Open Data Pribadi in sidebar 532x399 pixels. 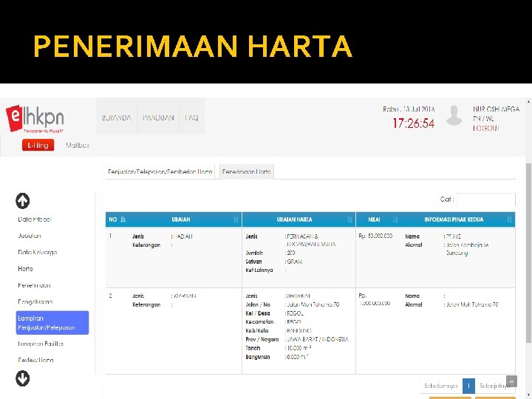[35, 219]
